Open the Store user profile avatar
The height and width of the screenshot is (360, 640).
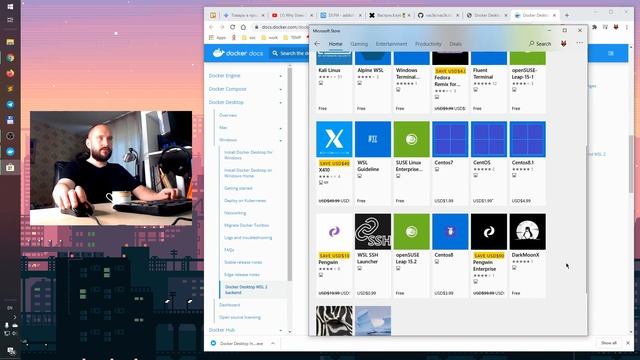[564, 44]
